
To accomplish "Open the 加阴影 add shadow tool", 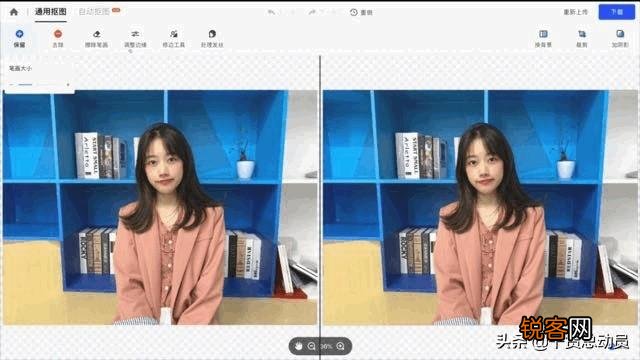I will [x=620, y=38].
